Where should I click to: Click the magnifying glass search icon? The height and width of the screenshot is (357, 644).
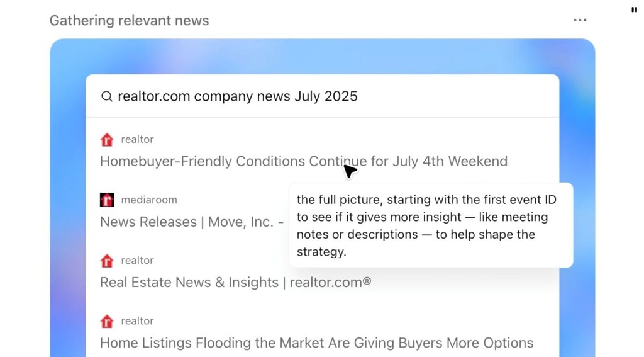107,96
